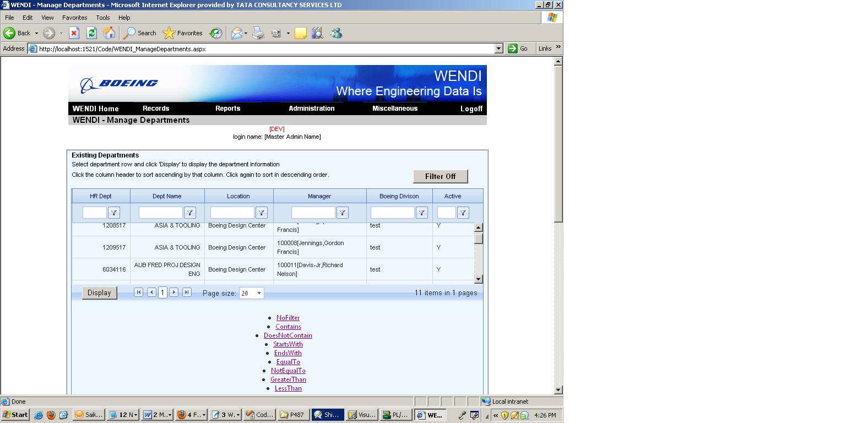Open the Mail button dropdown arrow
Screen dimensions: 868x423
tap(246, 33)
